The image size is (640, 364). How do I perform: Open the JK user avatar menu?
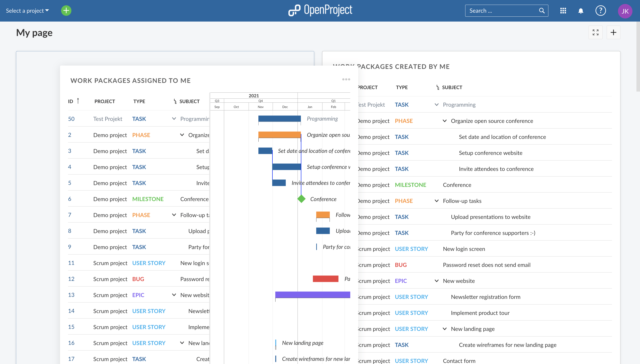point(625,11)
